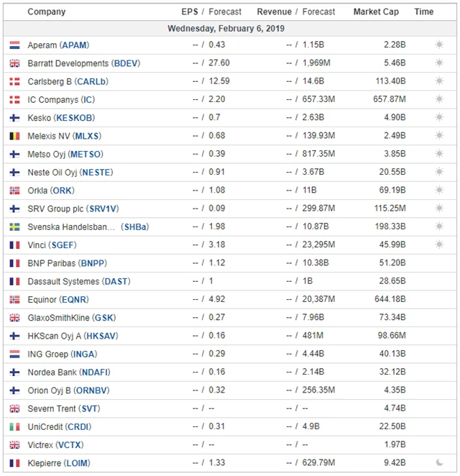Click the Italy flag next to UniCredit
Viewport: 460px width, 476px height.
click(x=14, y=426)
